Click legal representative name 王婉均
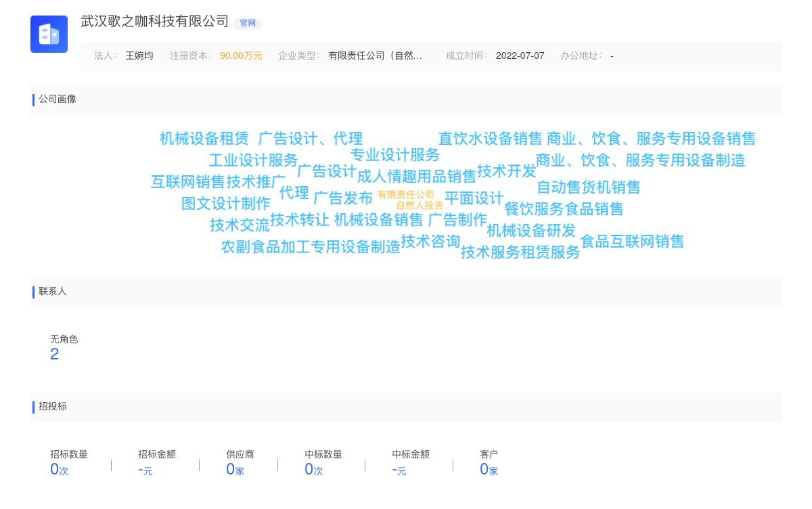 pos(139,56)
